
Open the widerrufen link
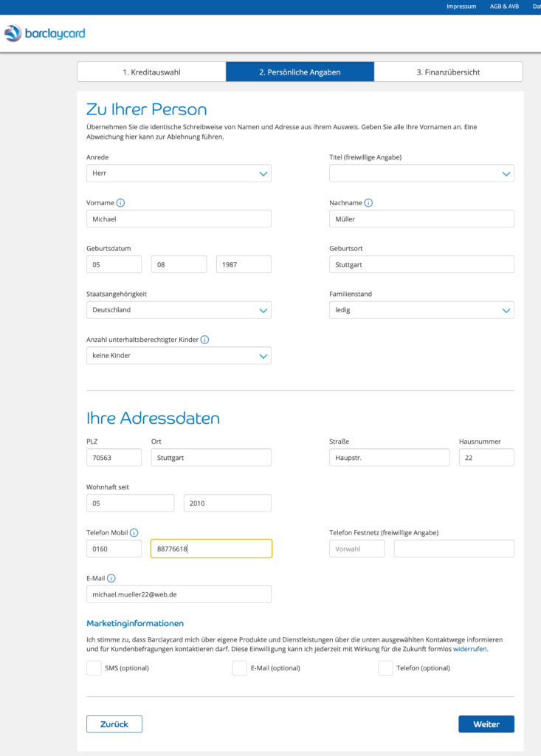(x=469, y=649)
